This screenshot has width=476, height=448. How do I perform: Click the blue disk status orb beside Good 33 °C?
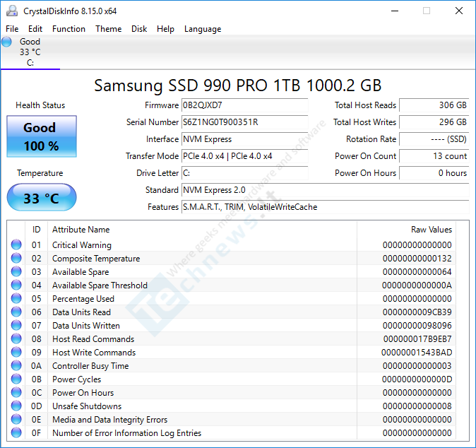click(6, 42)
